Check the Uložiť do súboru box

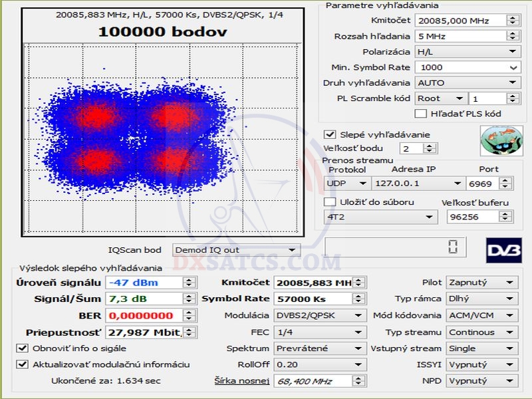(330, 201)
